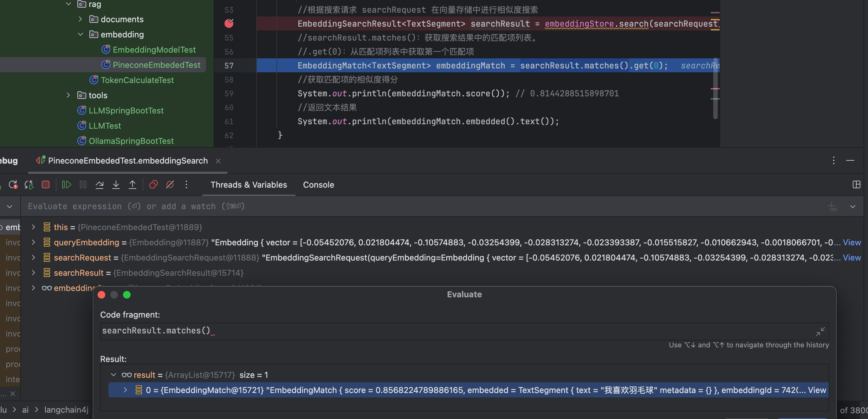Collapse the result ArrayList node
The image size is (868, 419).
[x=113, y=375]
